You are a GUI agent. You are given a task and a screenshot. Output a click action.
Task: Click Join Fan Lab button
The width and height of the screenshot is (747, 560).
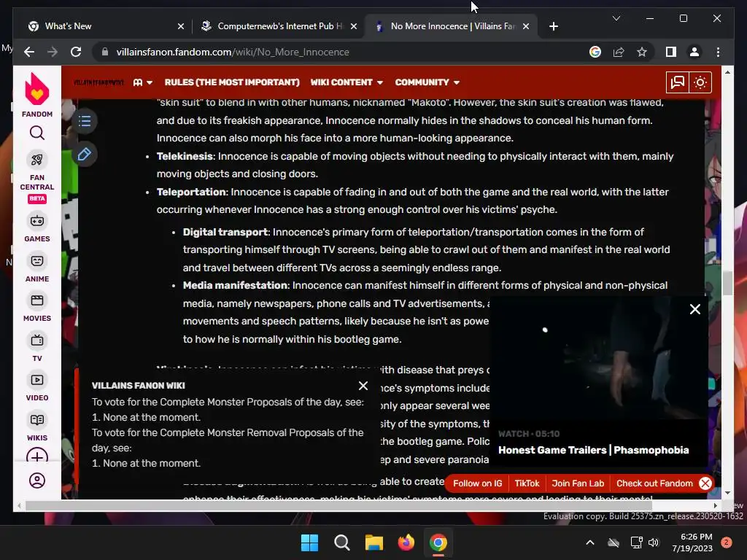click(x=578, y=483)
